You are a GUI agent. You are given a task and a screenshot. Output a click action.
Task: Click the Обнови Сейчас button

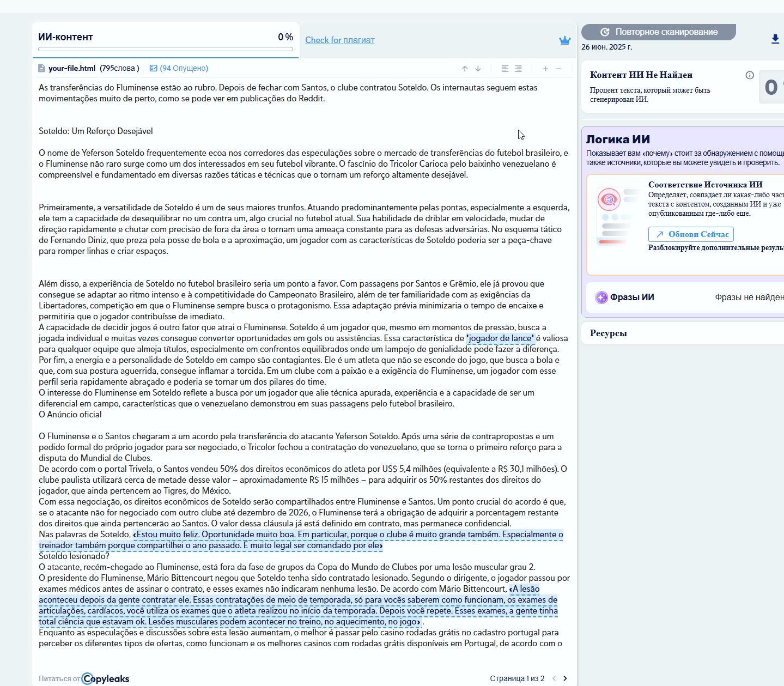pos(691,234)
